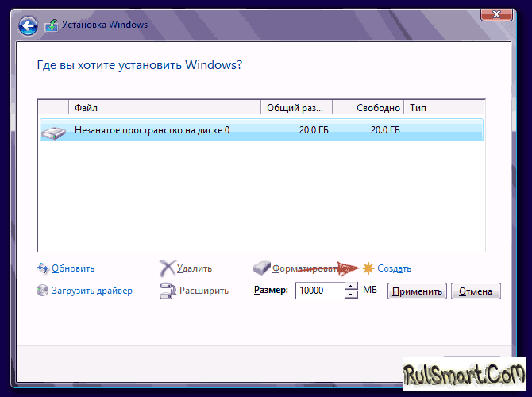Click the Отмена button
The image size is (532, 397).
tap(476, 291)
